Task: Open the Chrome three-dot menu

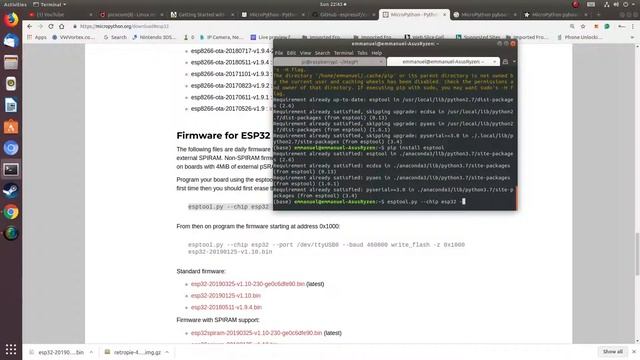Action: [633, 26]
